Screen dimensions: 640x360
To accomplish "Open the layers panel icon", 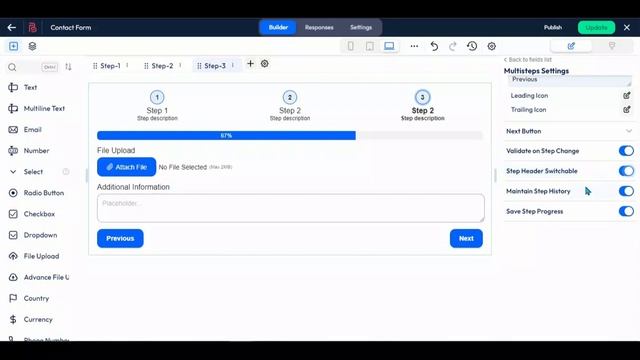I will (x=32, y=46).
